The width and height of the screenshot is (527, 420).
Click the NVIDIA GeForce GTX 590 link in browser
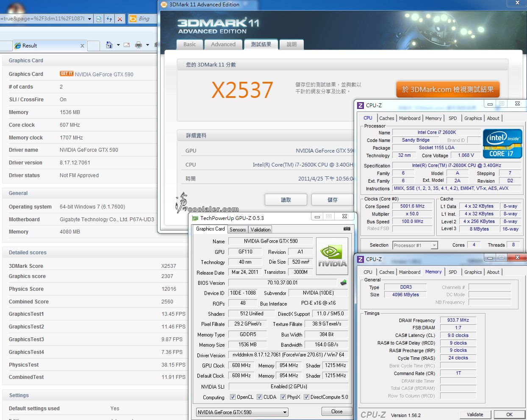click(104, 74)
